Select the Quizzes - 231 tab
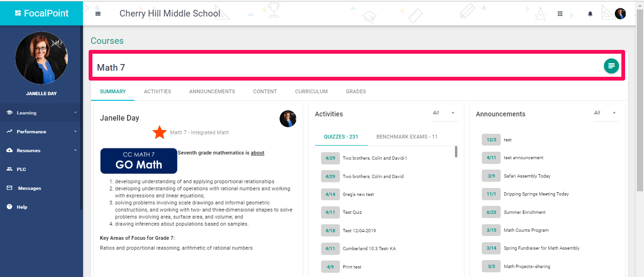The image size is (644, 277). pyautogui.click(x=341, y=137)
